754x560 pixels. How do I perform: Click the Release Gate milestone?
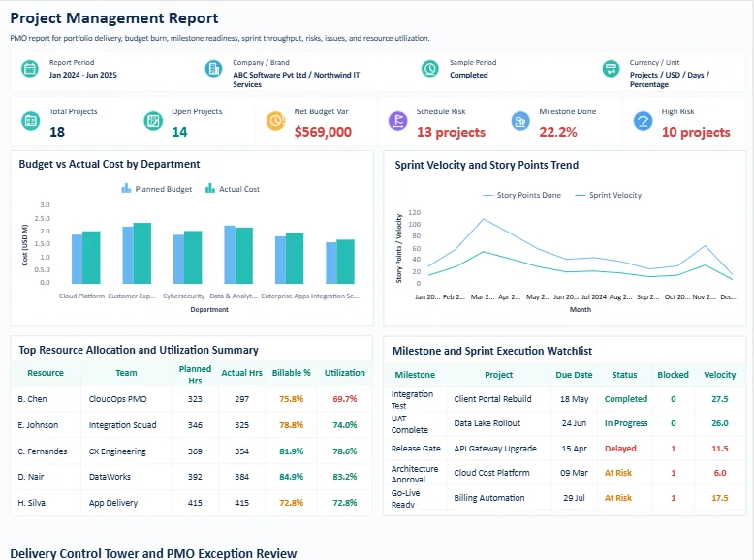(416, 449)
